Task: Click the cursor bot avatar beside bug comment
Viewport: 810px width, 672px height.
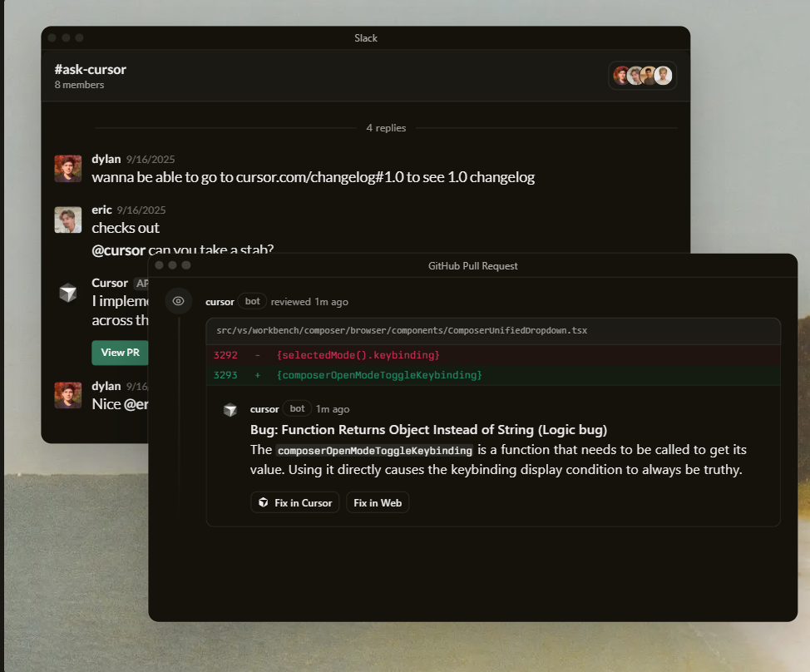Action: 230,409
